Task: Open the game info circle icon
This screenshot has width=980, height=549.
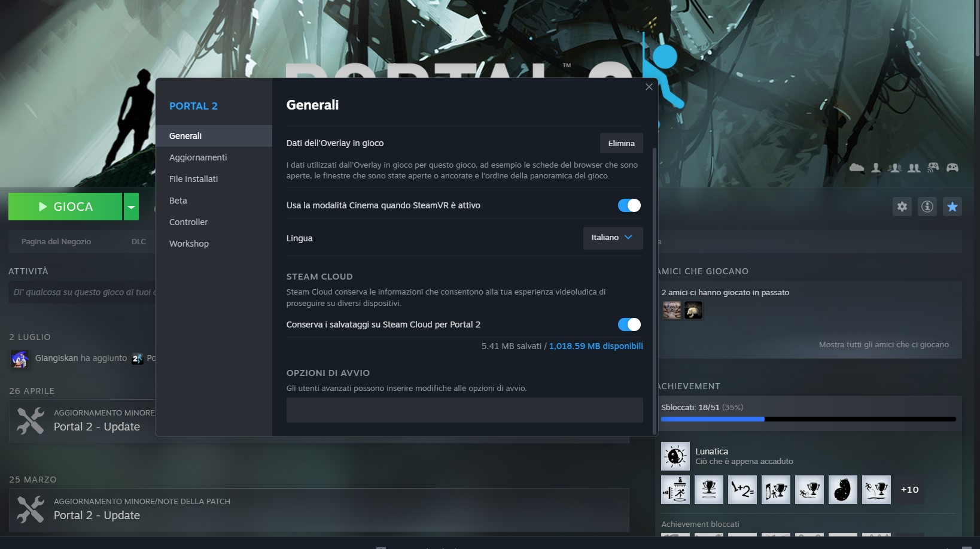Action: pos(927,207)
